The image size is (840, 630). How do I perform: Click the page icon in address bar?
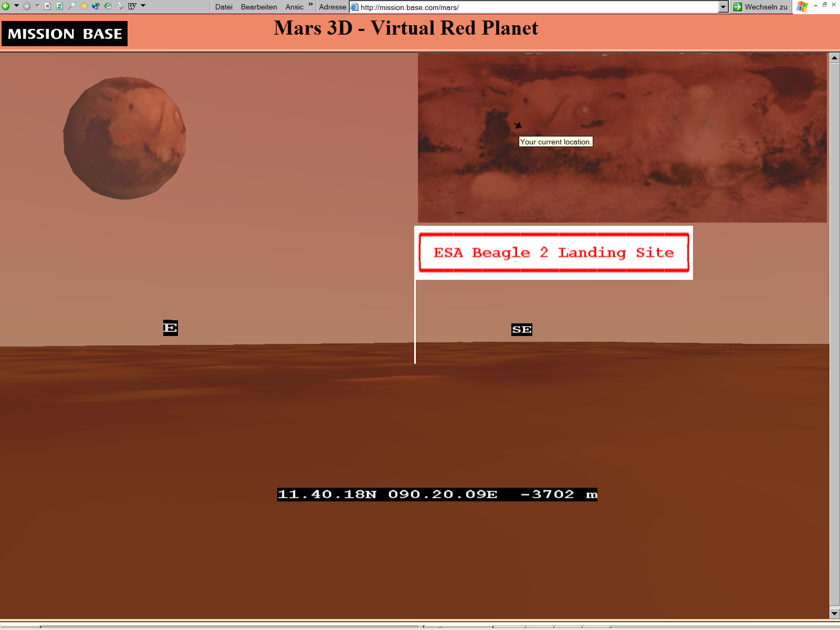point(354,7)
